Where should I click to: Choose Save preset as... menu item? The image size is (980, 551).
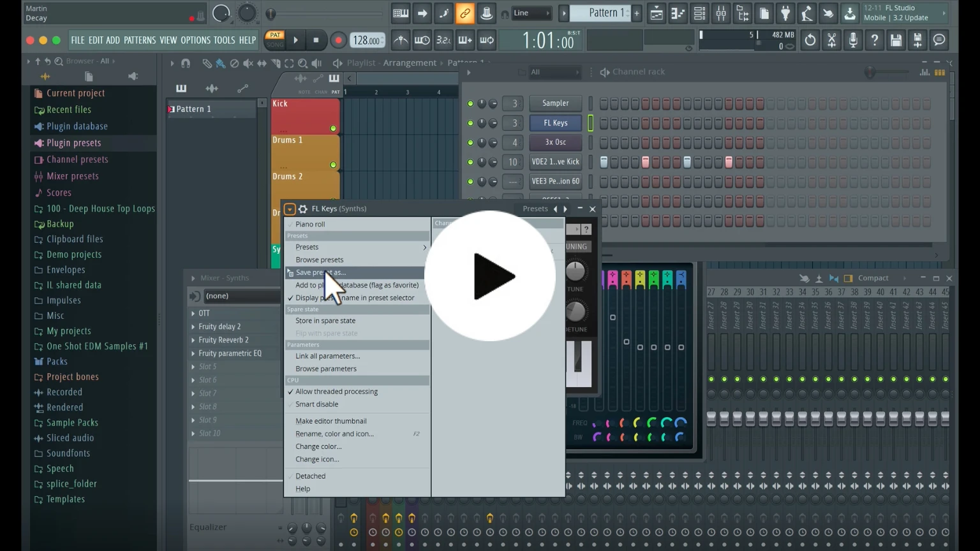click(x=357, y=272)
